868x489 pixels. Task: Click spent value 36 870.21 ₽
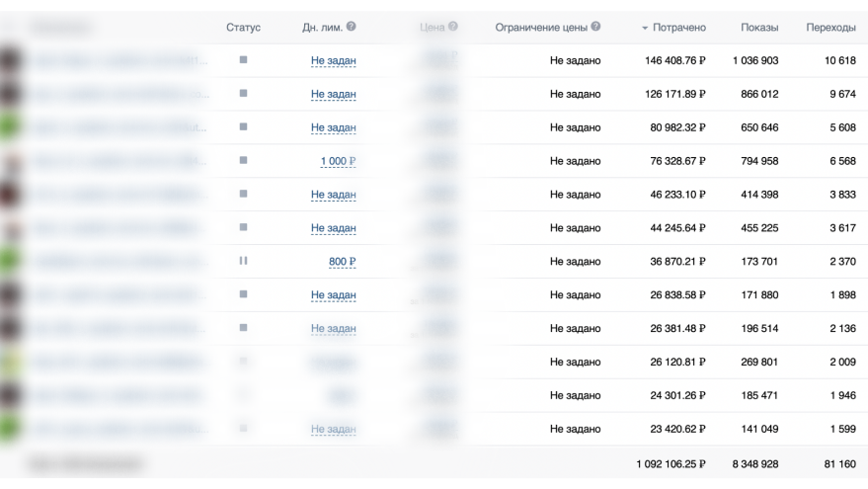coord(678,262)
